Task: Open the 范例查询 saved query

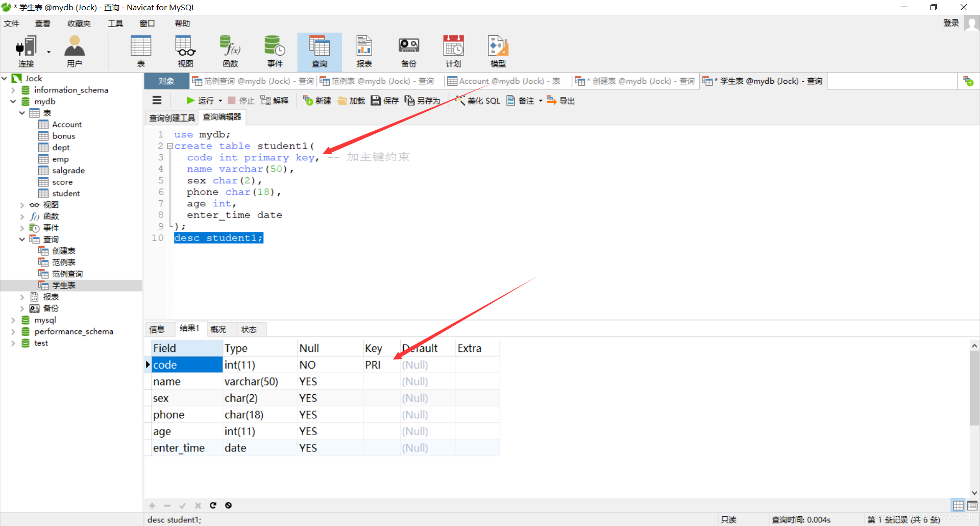Action: pos(67,274)
